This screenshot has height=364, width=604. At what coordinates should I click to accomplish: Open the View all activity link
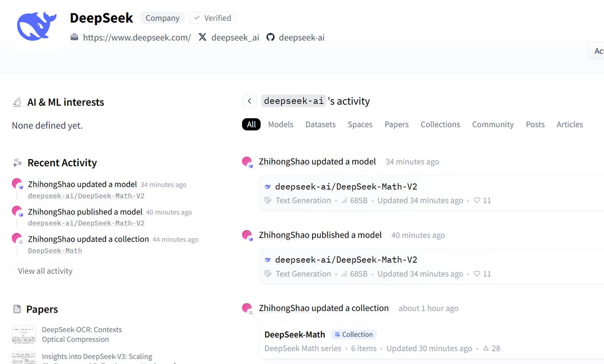pyautogui.click(x=45, y=270)
